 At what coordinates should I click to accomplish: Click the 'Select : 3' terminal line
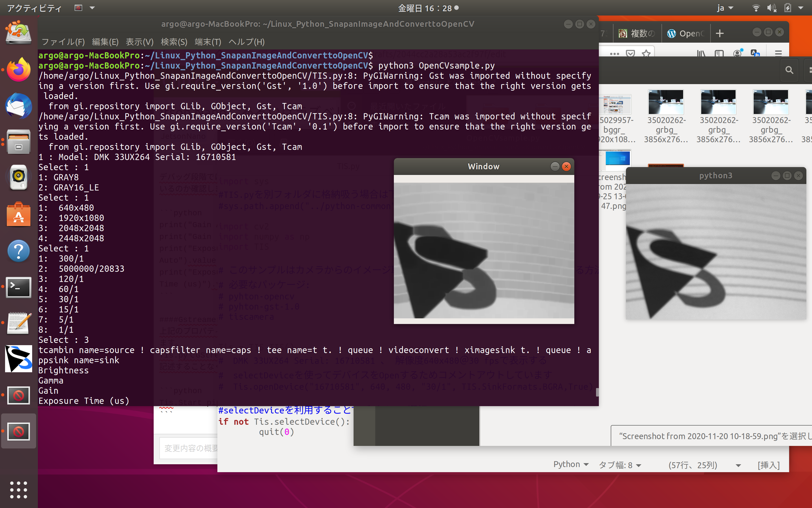click(x=64, y=340)
